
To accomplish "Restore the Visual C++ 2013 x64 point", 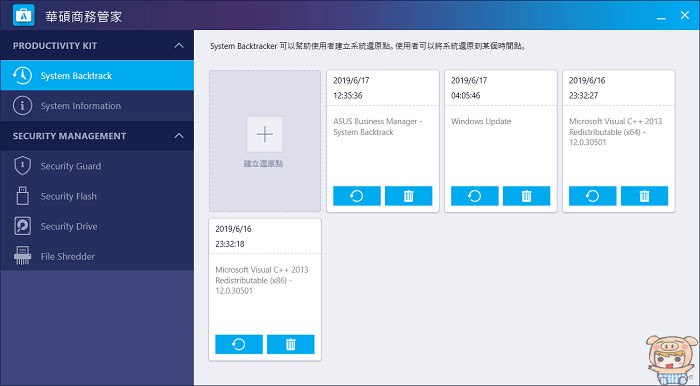I will [x=592, y=196].
